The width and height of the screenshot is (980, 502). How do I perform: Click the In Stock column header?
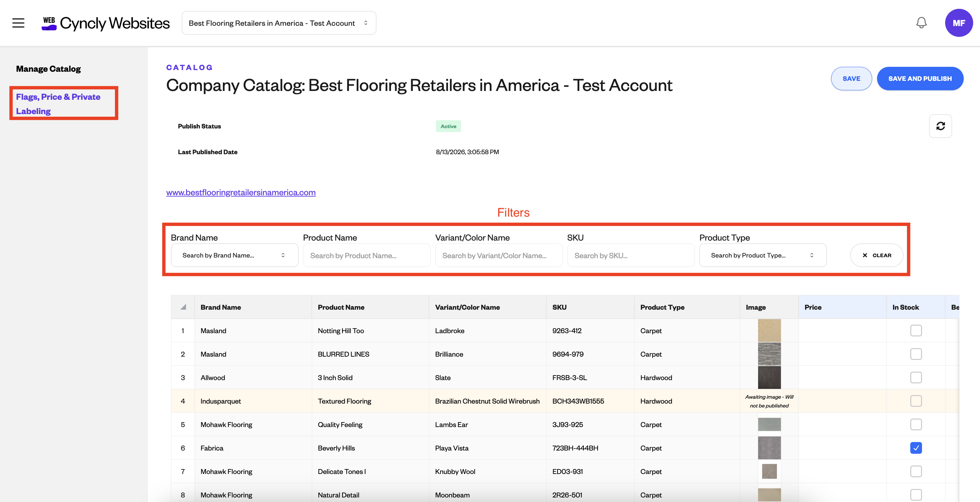click(916, 307)
